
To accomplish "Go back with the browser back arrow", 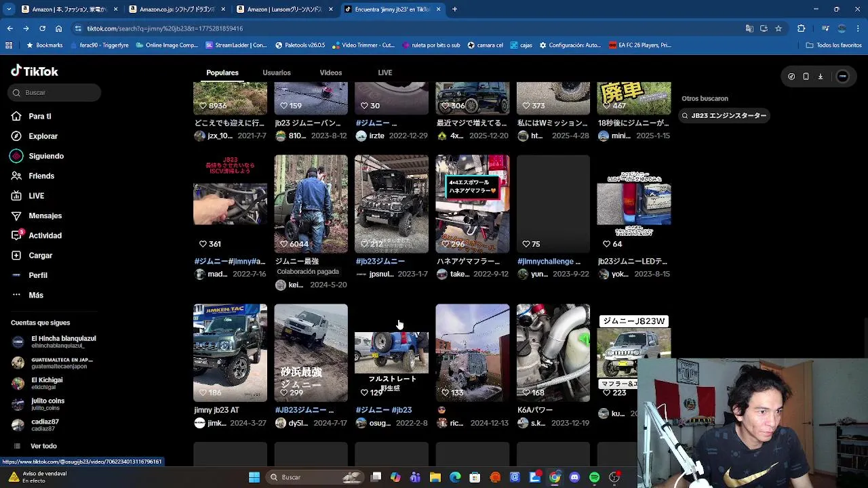I will [9, 28].
